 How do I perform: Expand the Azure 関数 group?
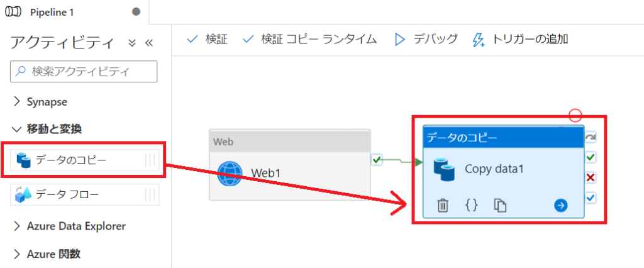(53, 254)
